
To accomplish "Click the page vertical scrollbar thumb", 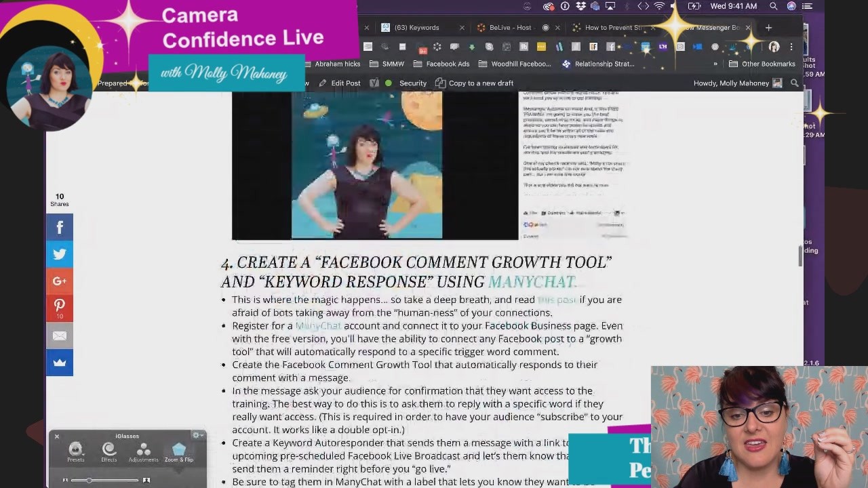I will click(801, 257).
